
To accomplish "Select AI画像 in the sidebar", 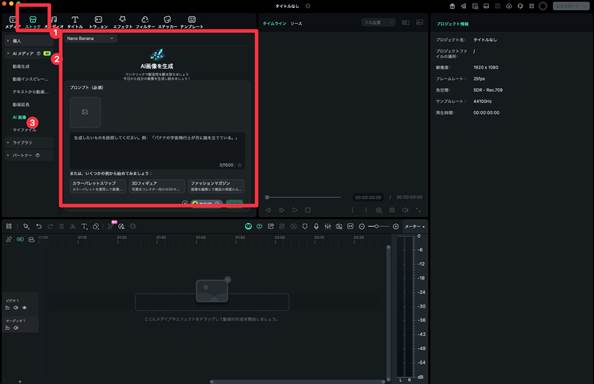I will pos(19,117).
